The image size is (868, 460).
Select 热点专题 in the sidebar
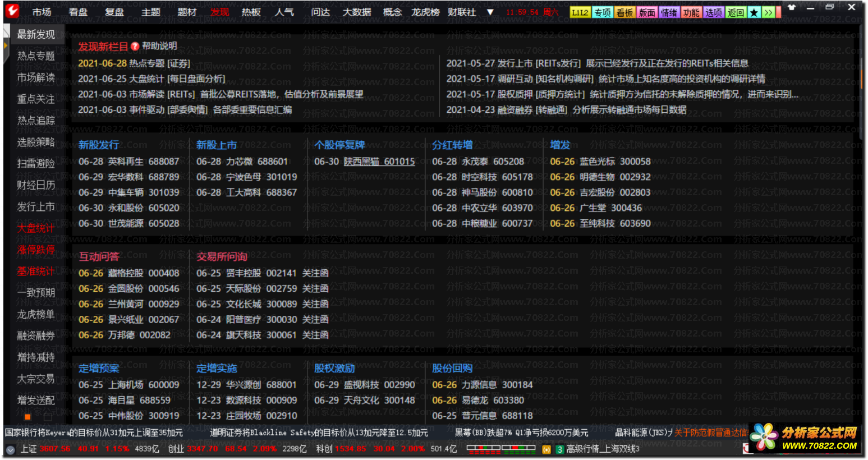tap(36, 56)
